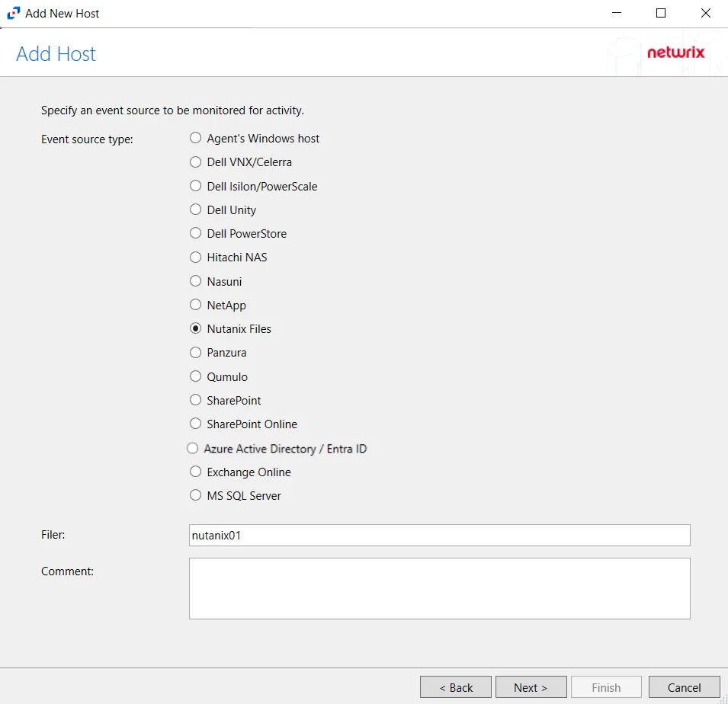Choose Dell VNX/Celerra event source
728x704 pixels.
point(195,162)
